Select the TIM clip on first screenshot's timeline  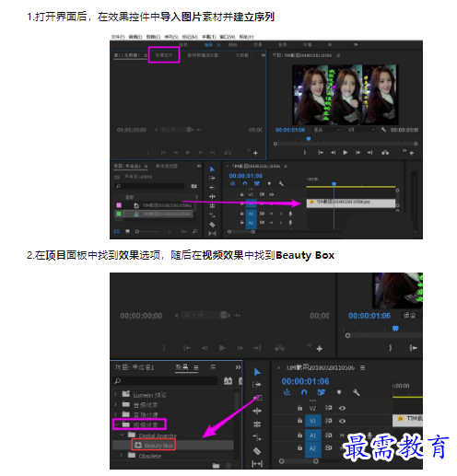point(351,203)
